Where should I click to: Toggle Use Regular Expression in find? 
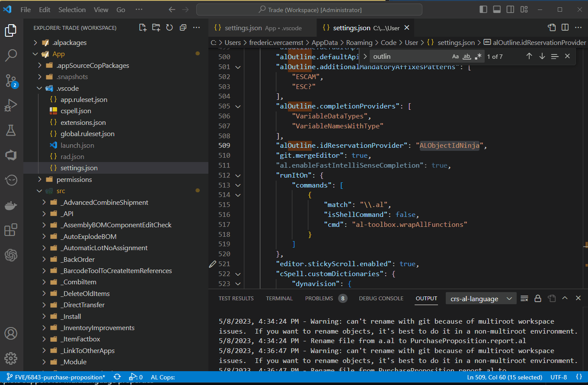(478, 57)
